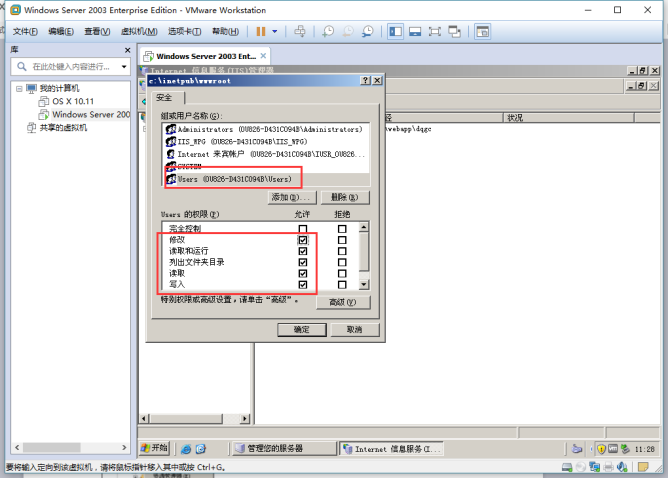Click the dialog help question mark icon
669x478 pixels.
tap(364, 80)
